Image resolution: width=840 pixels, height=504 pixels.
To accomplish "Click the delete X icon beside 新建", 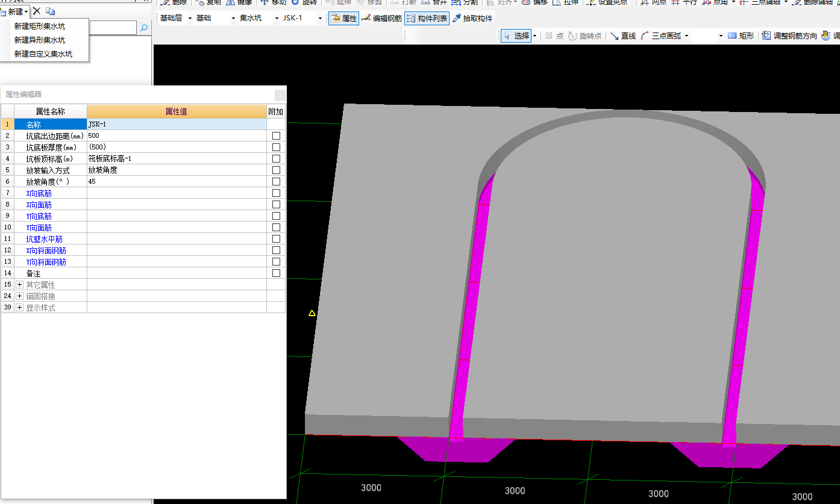I will point(37,11).
